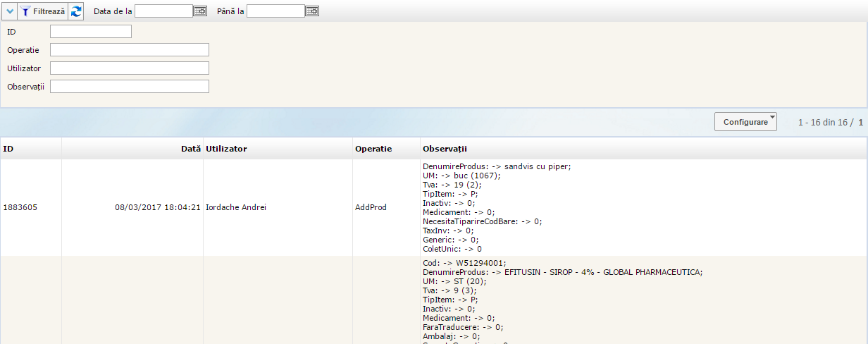Screen dimensions: 868x344
Task: Collapse the filter panel with the chevron arrow
Action: pyautogui.click(x=10, y=11)
